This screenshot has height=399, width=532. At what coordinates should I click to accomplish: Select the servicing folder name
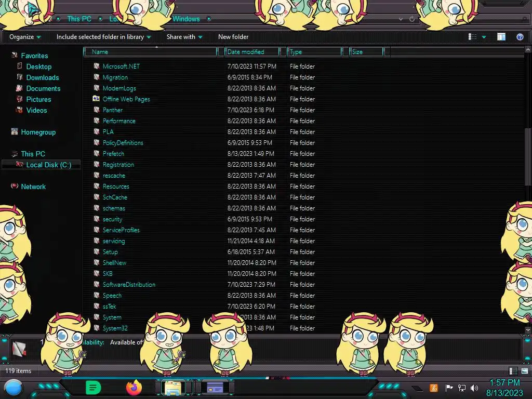point(114,241)
